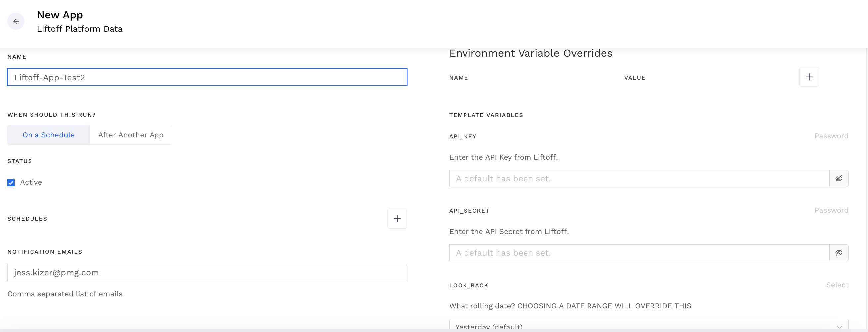
Task: Add an environment variable override row
Action: click(x=809, y=77)
